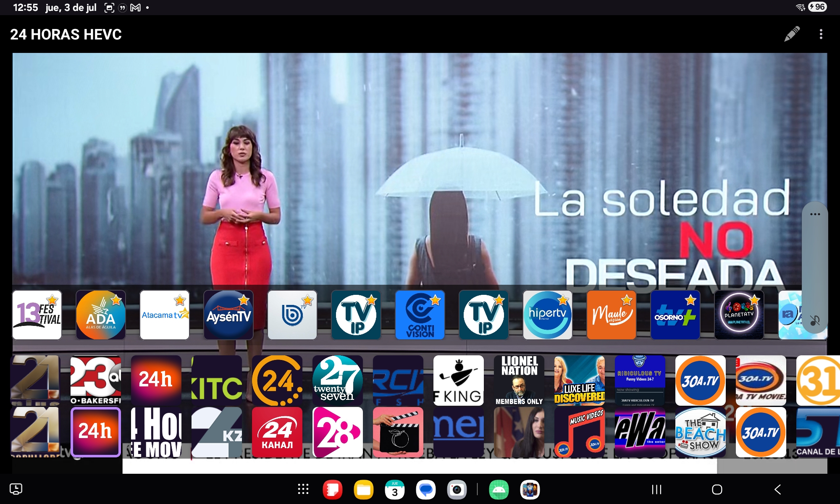Screen dimensions: 840x504
Task: Open the Calendar app in taskbar
Action: point(395,490)
